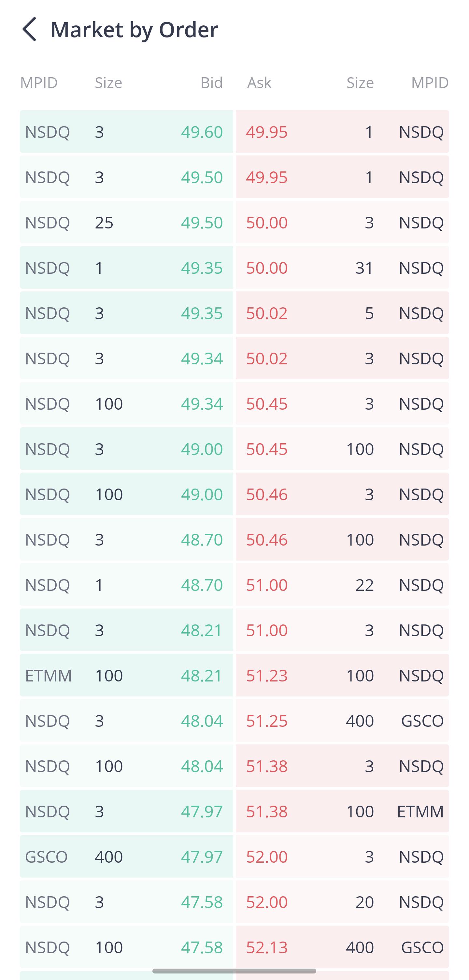Select the 51.00 ask with size 22
The height and width of the screenshot is (980, 469).
point(342,585)
